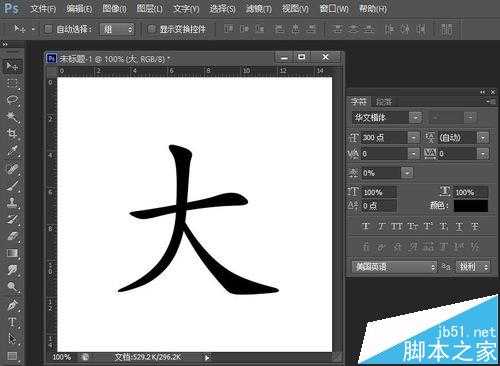Image resolution: width=500 pixels, height=366 pixels.
Task: Toggle Strikethrough style
Action: coord(475,226)
